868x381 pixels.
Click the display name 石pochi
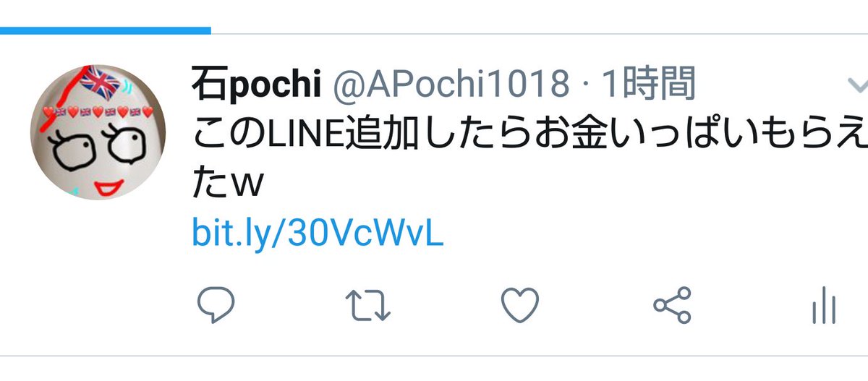[x=256, y=86]
